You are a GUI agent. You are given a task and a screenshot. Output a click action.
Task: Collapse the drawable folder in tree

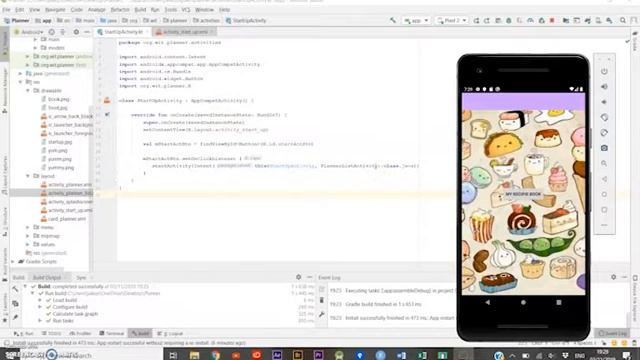(x=28, y=91)
